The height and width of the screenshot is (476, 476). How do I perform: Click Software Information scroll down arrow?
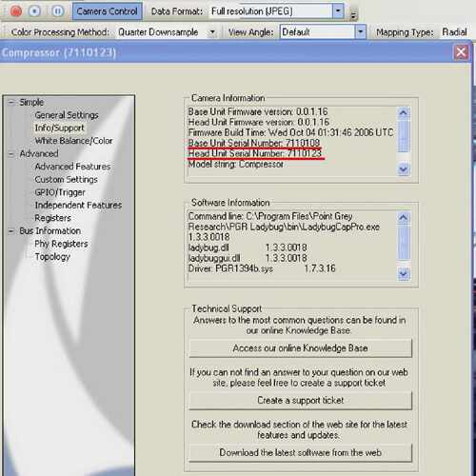pos(404,274)
